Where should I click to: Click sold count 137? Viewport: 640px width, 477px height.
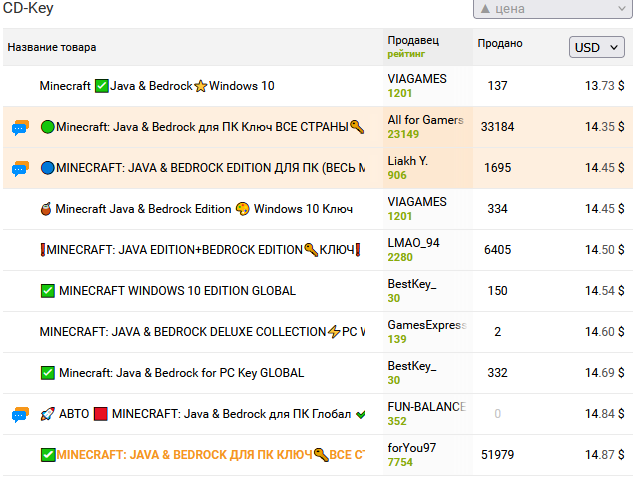(x=498, y=86)
